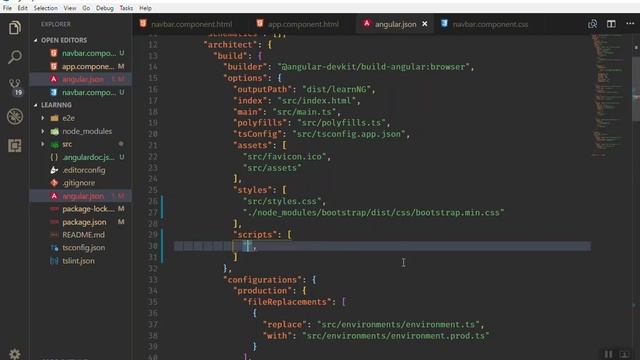
Task: Open the Explorer view in activity bar
Action: pyautogui.click(x=15, y=28)
